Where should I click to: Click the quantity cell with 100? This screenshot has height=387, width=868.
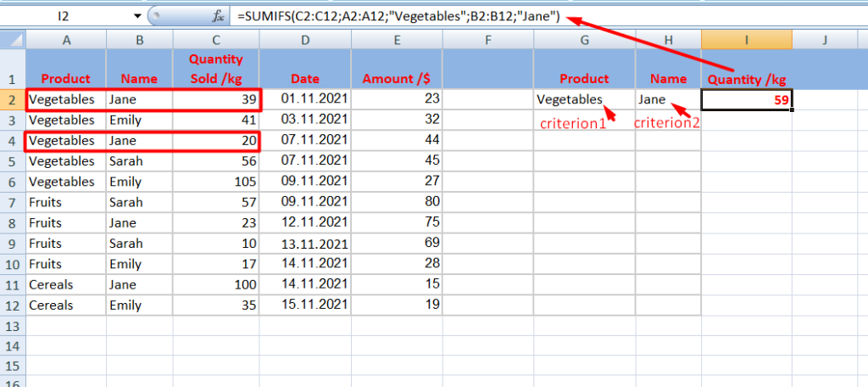(216, 284)
